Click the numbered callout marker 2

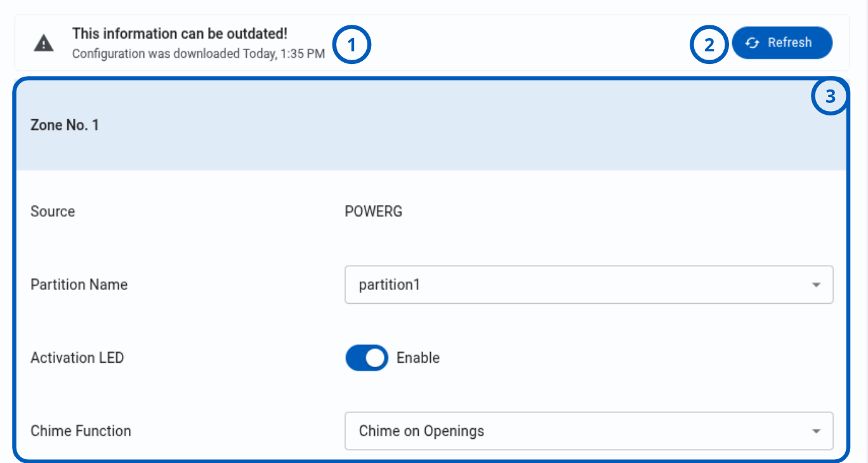pyautogui.click(x=709, y=46)
